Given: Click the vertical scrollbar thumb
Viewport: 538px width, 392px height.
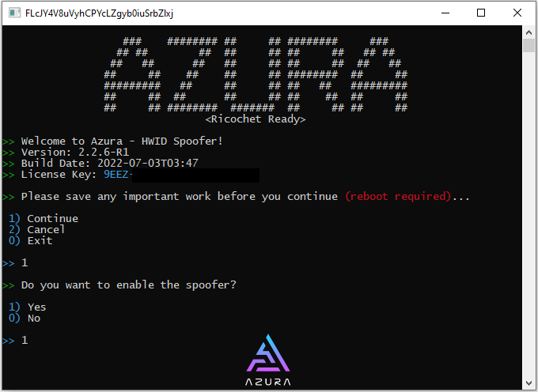Looking at the screenshot, I should click(x=529, y=45).
